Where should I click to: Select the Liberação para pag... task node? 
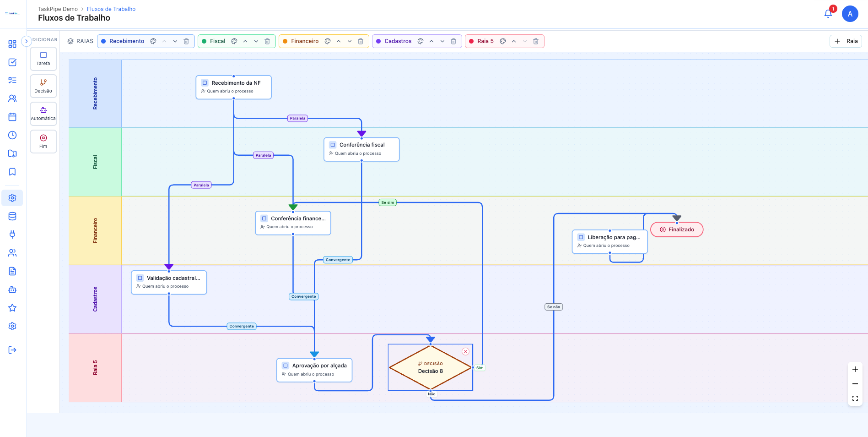(x=610, y=241)
